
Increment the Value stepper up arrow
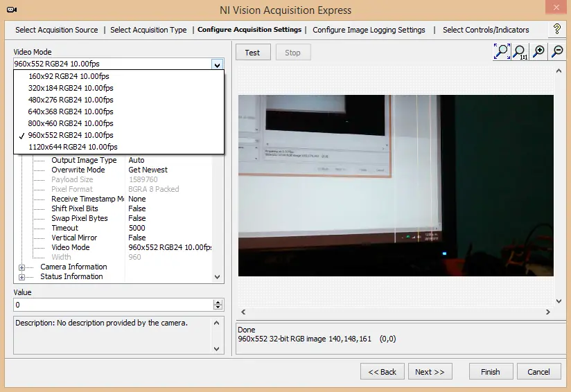coord(218,302)
